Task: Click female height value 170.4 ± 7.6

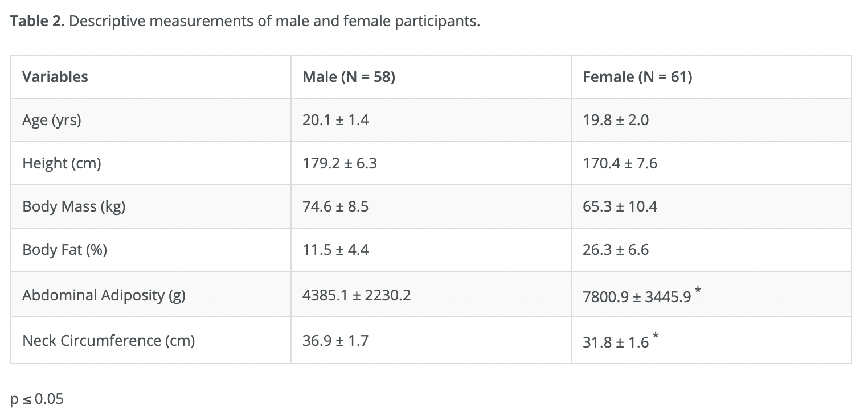Action: [620, 163]
